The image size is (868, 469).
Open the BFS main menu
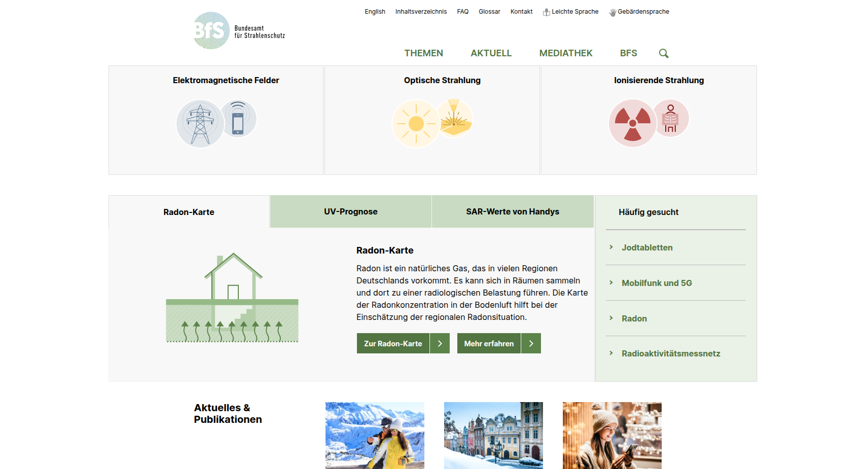coord(629,53)
